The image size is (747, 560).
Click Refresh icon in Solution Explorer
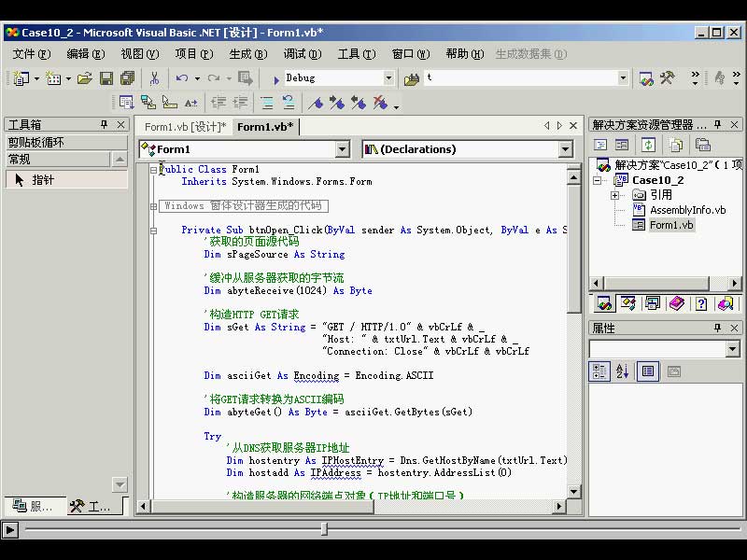coord(648,145)
